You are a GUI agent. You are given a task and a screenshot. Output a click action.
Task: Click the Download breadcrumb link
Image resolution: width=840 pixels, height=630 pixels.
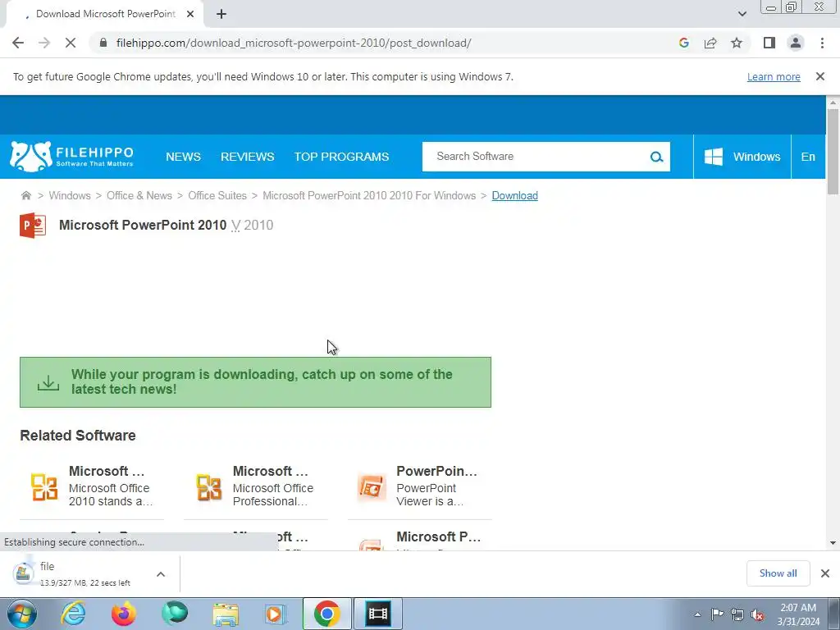coord(515,195)
